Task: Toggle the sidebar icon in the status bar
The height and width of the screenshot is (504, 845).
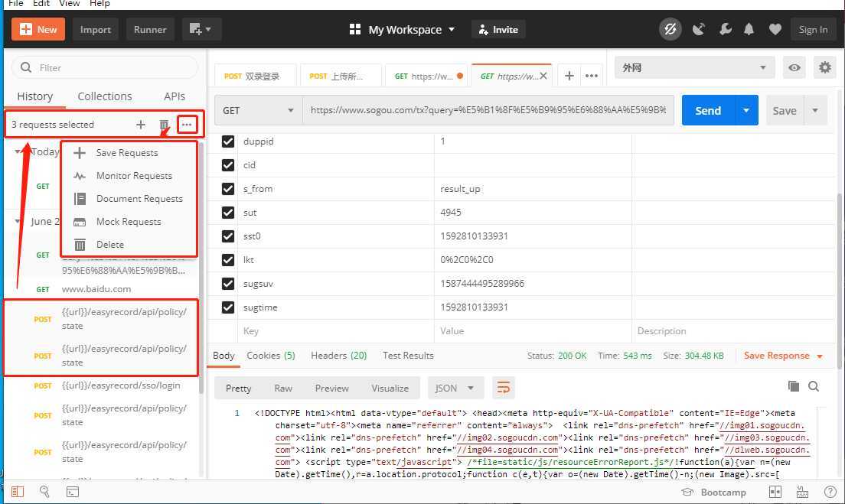Action: tap(18, 492)
